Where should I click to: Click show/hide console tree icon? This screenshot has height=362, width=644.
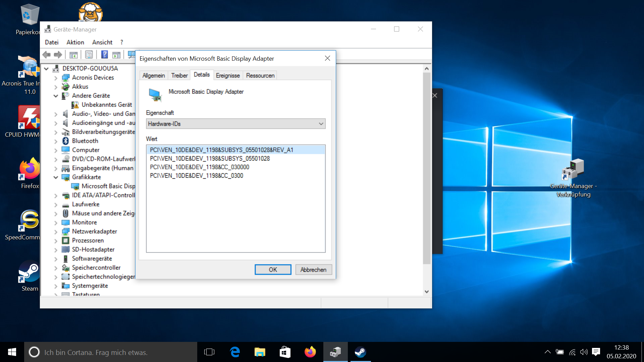pyautogui.click(x=73, y=55)
